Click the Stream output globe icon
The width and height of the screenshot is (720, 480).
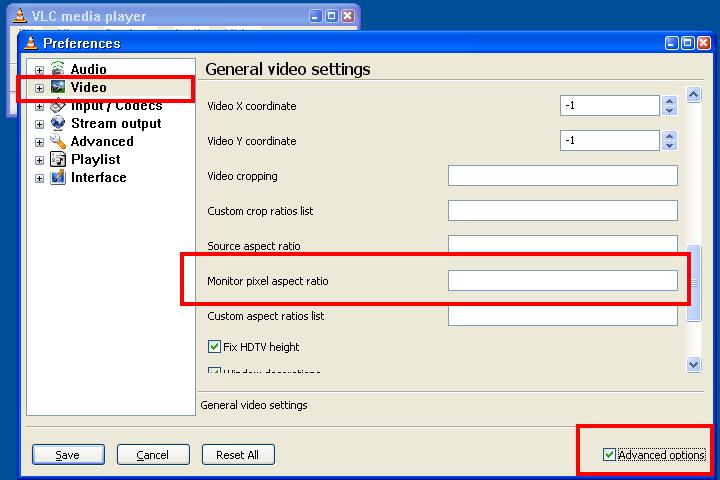(58, 123)
